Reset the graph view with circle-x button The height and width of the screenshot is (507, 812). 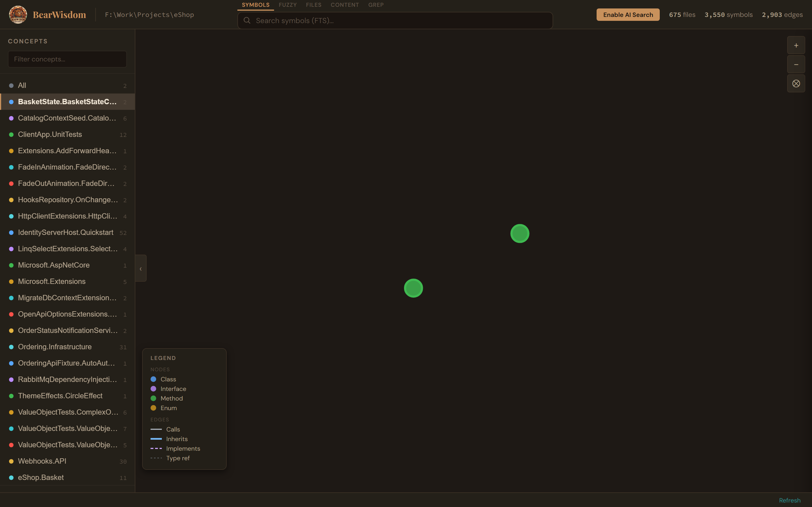point(796,83)
